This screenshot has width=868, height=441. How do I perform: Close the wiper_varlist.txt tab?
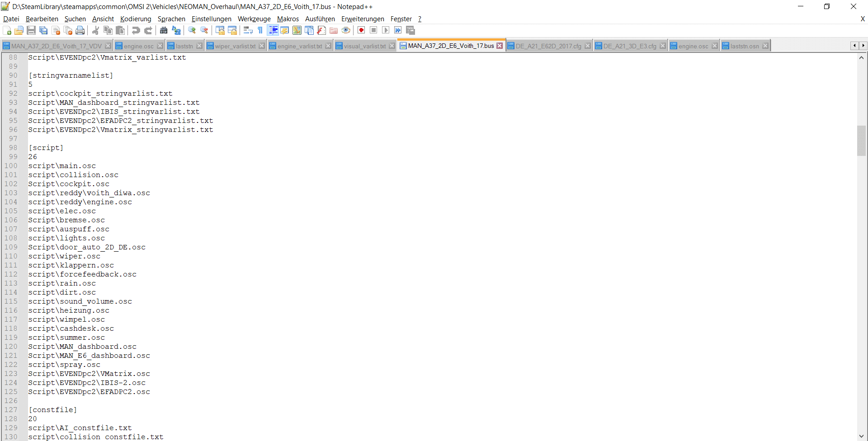click(x=262, y=46)
